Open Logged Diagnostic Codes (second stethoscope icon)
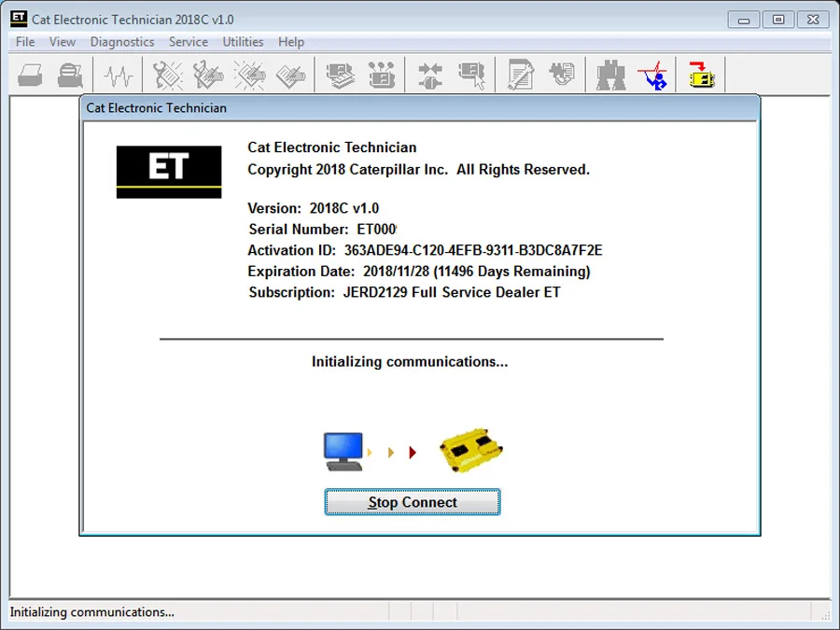This screenshot has width=840, height=630. tap(208, 75)
